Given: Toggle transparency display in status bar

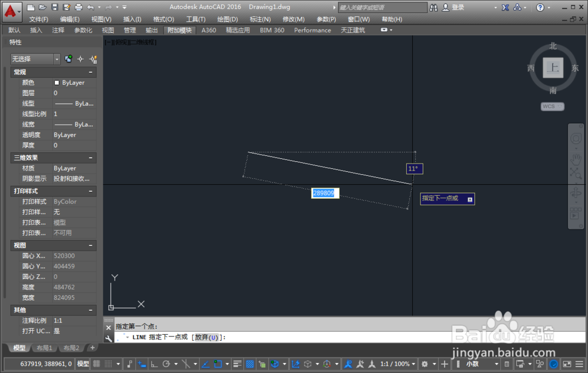Looking at the screenshot, I should coord(250,364).
